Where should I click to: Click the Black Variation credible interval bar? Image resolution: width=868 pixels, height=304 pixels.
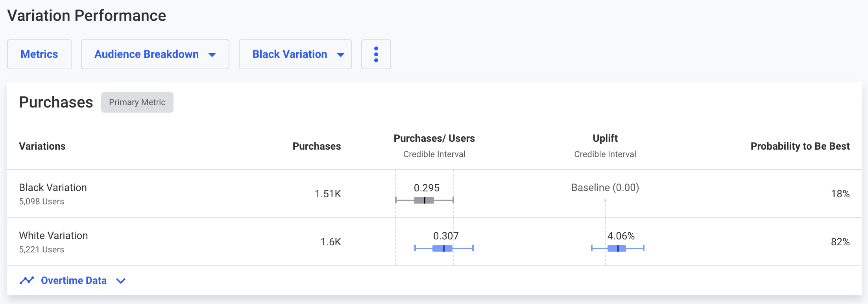point(424,200)
